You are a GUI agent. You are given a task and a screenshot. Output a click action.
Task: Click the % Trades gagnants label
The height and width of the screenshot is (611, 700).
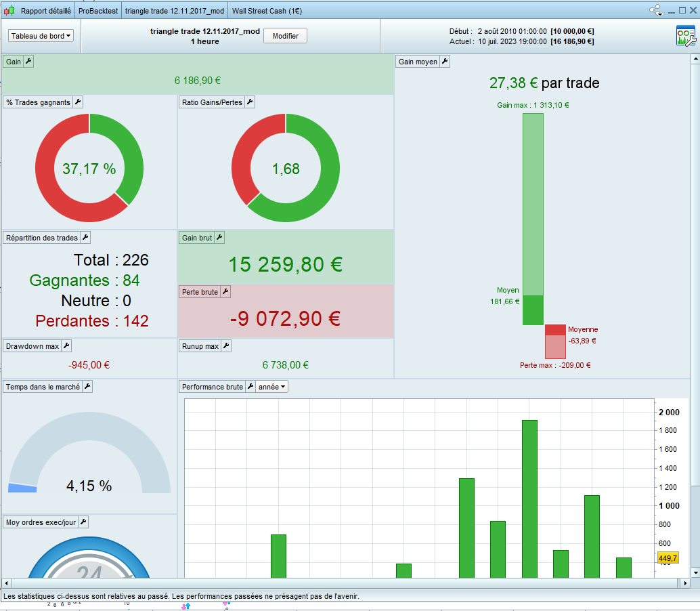pos(38,102)
